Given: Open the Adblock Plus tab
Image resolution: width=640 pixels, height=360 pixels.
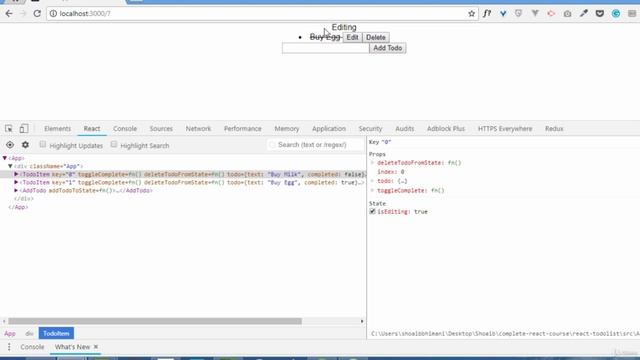Looking at the screenshot, I should point(446,129).
